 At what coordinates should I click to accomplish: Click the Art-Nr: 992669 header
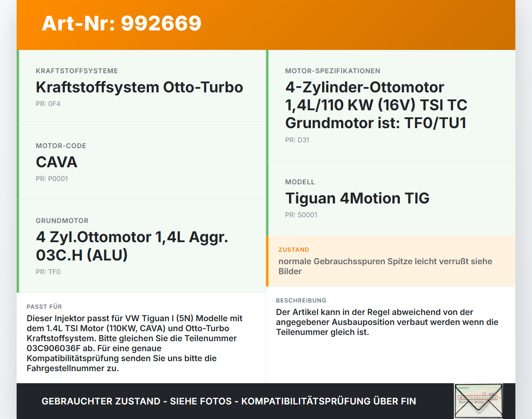point(121,23)
